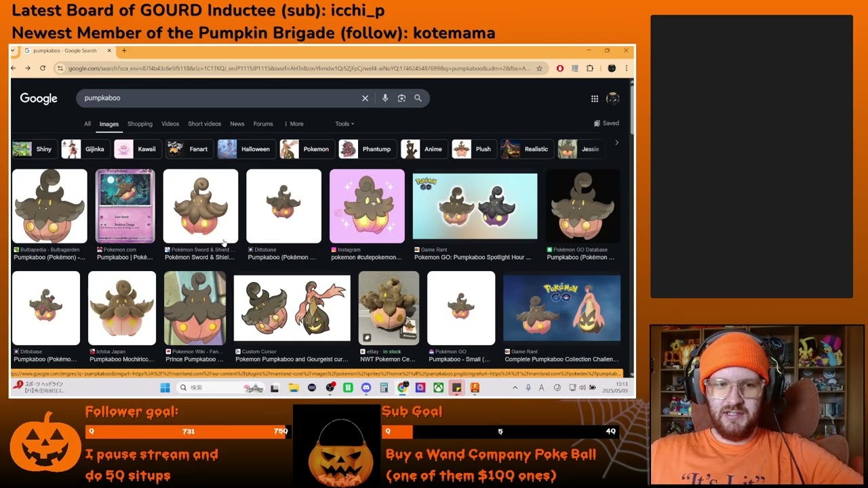
Task: Start voice search with the microphone icon
Action: (x=385, y=98)
